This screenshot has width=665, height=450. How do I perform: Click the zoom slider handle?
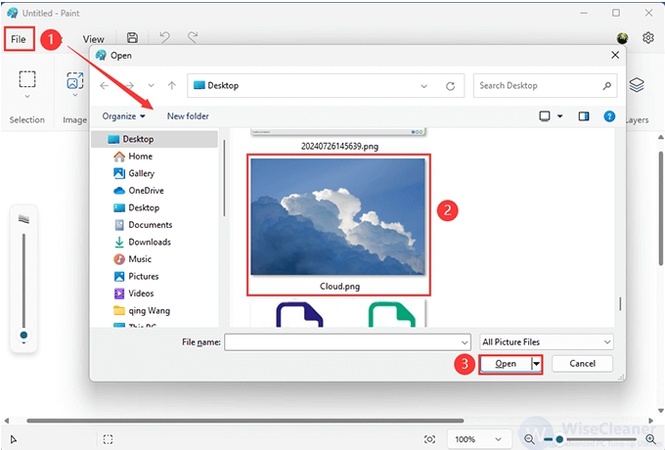pos(559,439)
